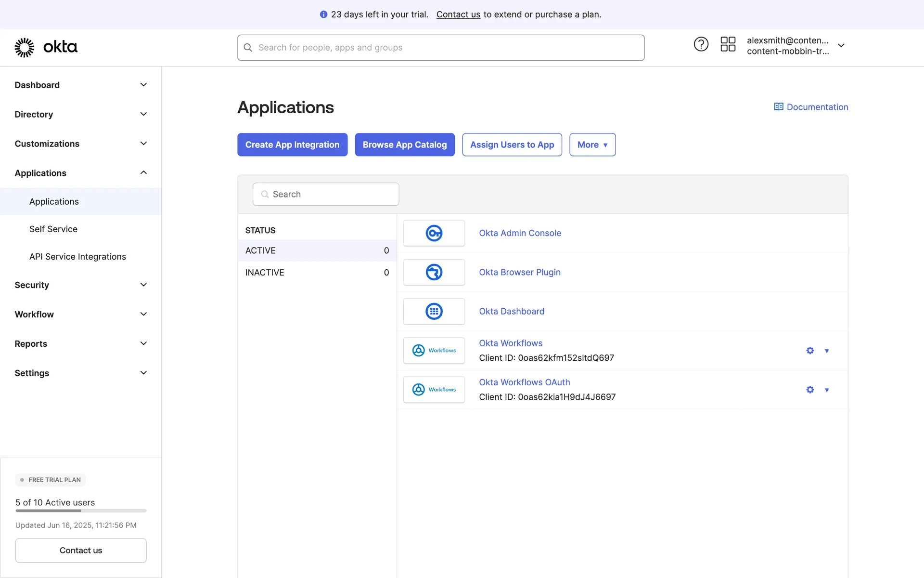Click the Okta Workflows app logo thumbnail
The width and height of the screenshot is (924, 578).
coord(434,351)
